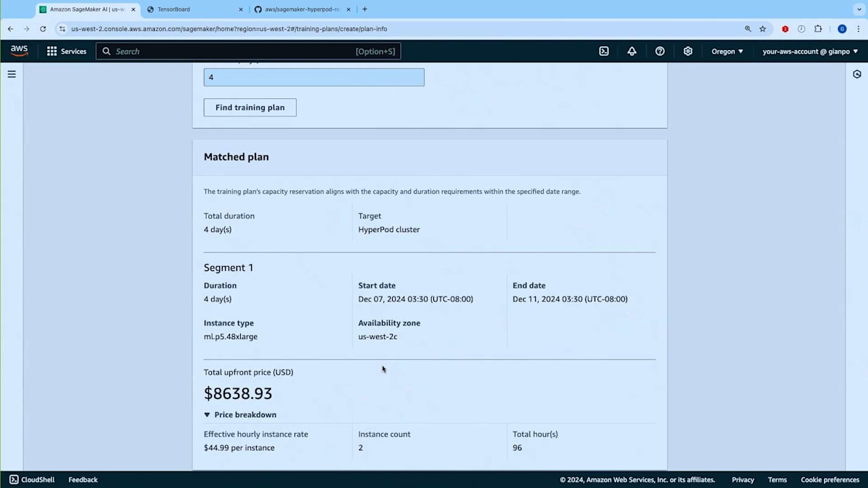
Task: Click the Matched plan heading
Action: point(237,157)
